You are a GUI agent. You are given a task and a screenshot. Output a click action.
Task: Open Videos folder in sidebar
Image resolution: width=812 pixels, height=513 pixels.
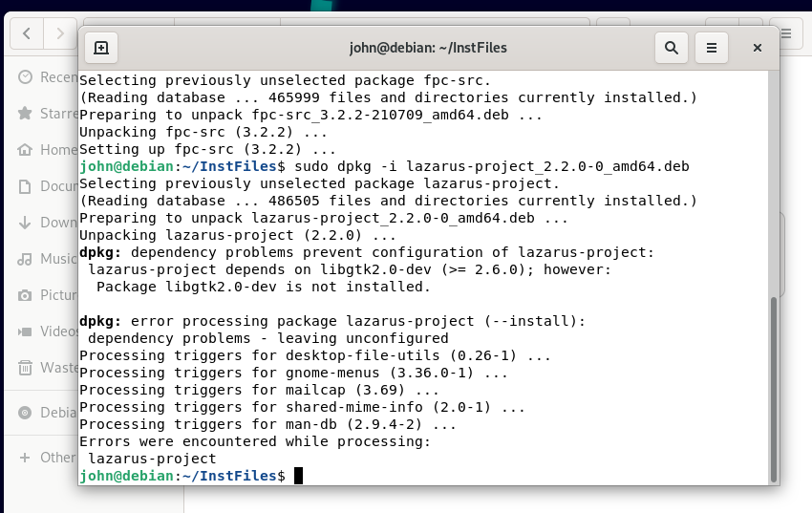(48, 331)
